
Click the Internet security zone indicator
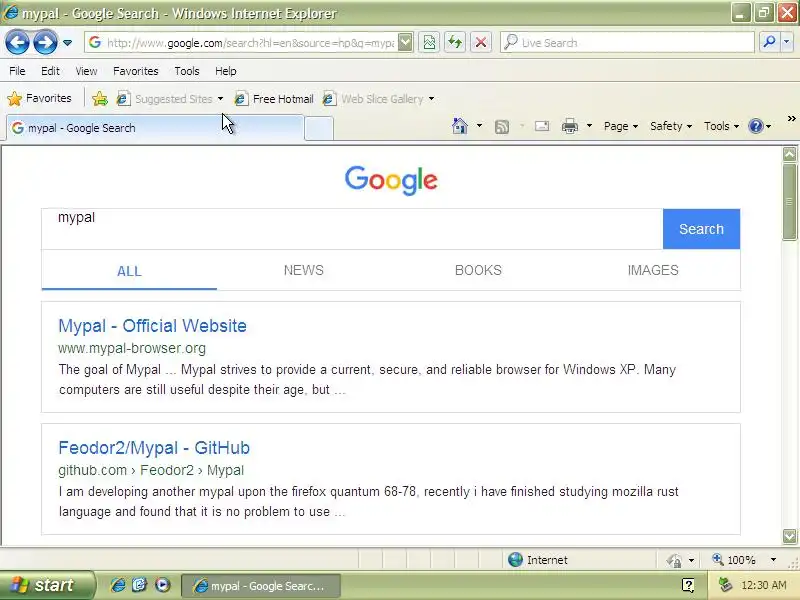(538, 560)
